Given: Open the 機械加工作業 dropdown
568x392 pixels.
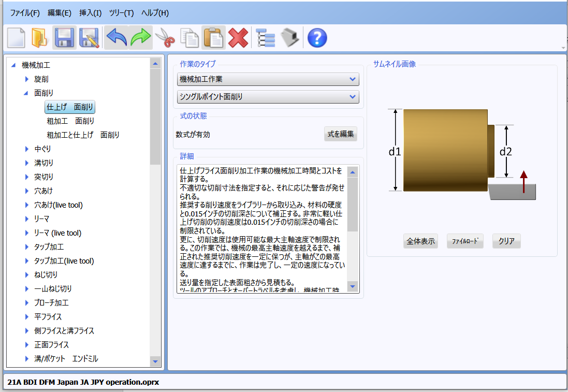Looking at the screenshot, I should coord(268,79).
